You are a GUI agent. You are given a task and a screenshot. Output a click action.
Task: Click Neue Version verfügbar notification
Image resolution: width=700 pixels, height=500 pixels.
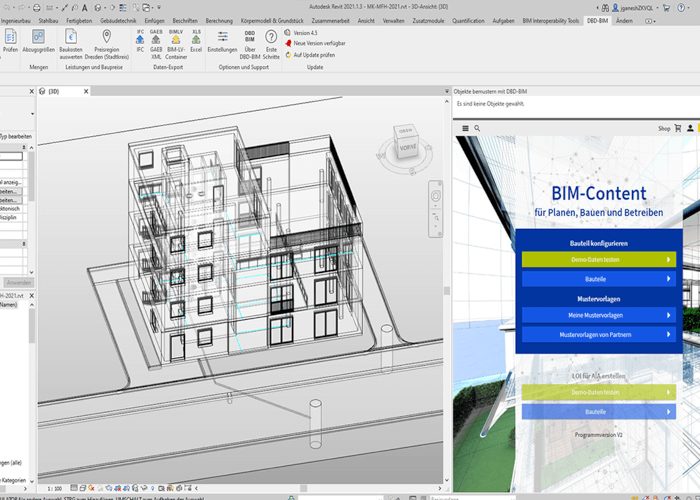(x=315, y=43)
